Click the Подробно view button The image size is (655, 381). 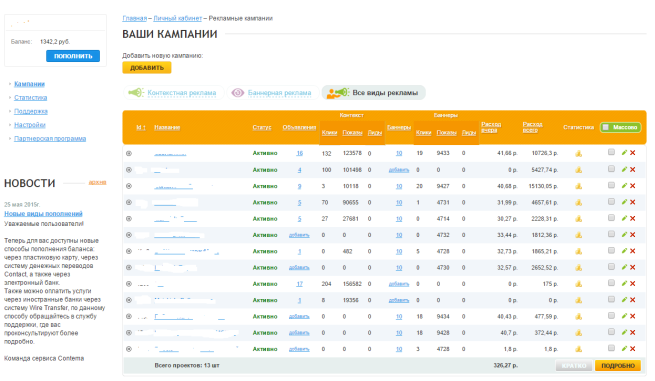pos(618,366)
